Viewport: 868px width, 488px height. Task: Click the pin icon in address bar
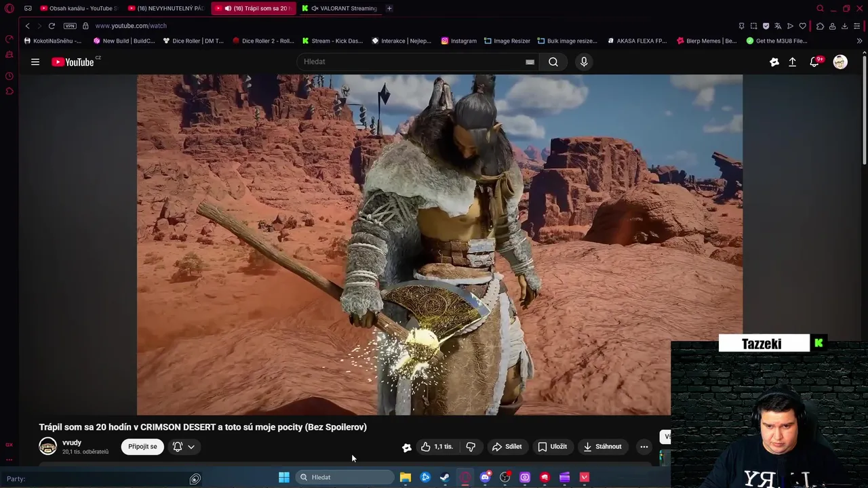click(741, 26)
